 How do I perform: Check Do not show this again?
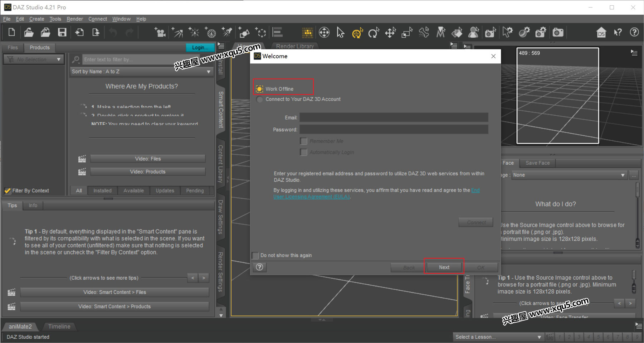pos(255,255)
